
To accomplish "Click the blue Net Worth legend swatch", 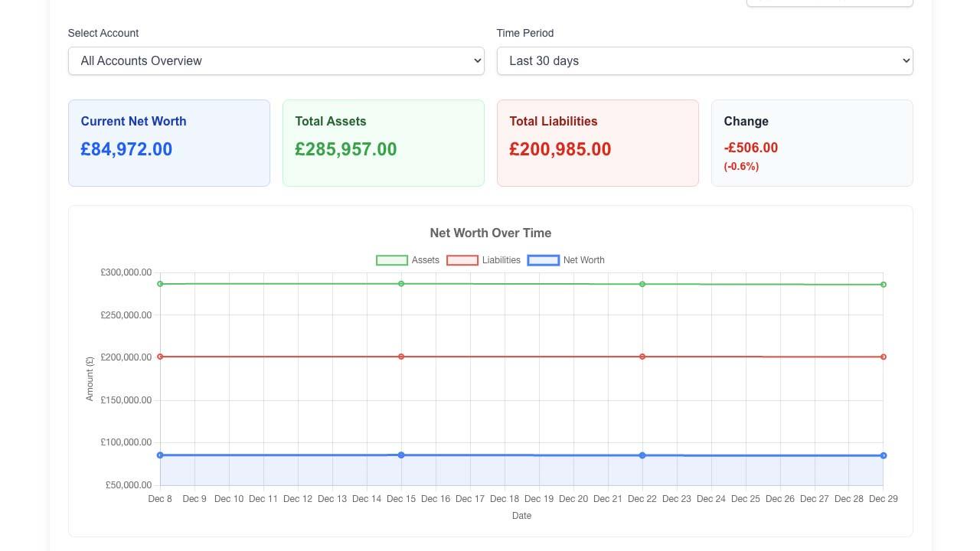I will click(544, 259).
